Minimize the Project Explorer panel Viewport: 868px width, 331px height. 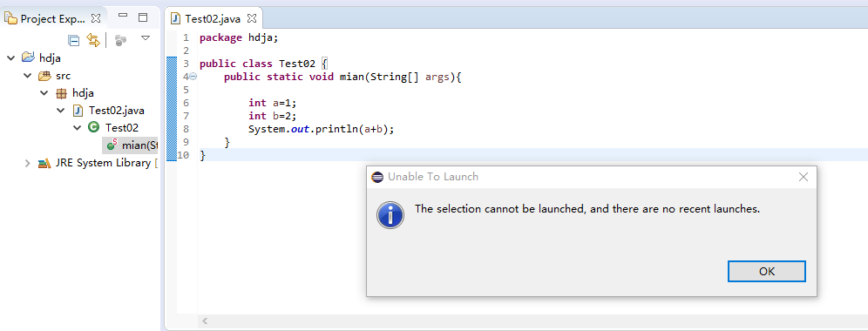[x=124, y=16]
